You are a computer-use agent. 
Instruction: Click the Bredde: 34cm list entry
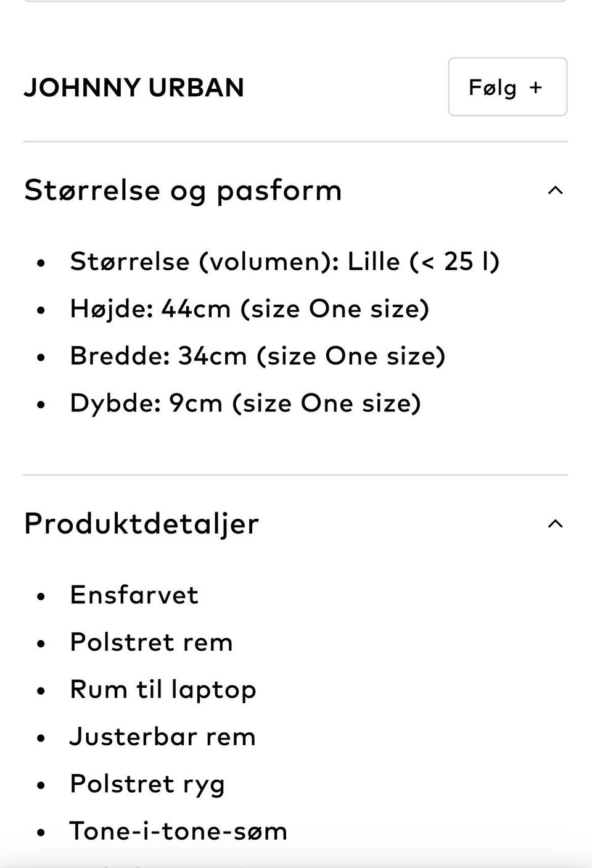click(258, 357)
